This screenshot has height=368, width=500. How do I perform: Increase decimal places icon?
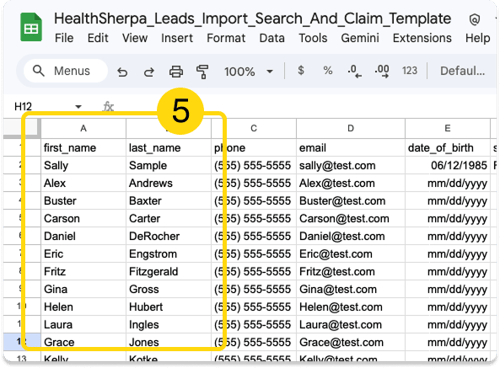pyautogui.click(x=382, y=71)
